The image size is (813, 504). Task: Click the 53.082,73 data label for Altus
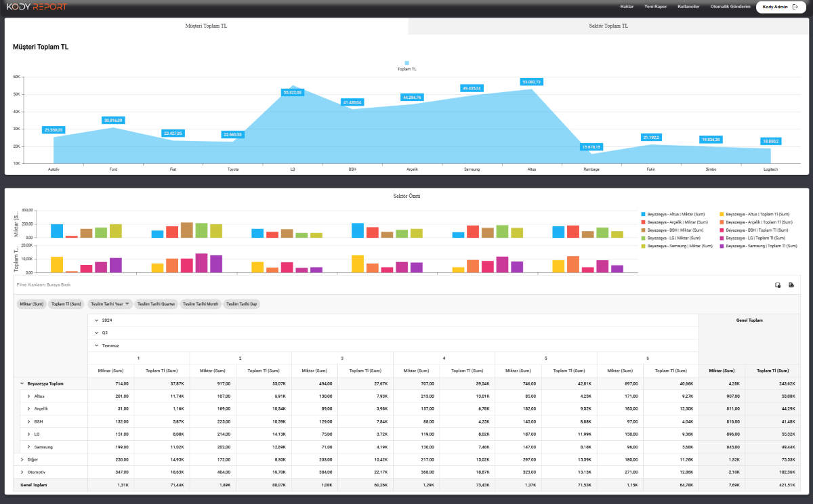tap(532, 82)
